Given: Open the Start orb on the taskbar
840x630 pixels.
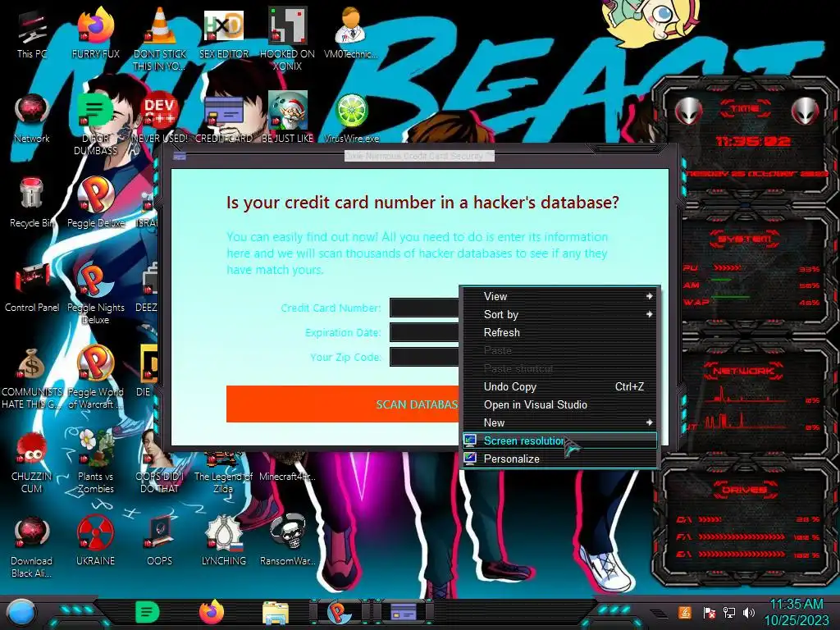Looking at the screenshot, I should [x=21, y=612].
